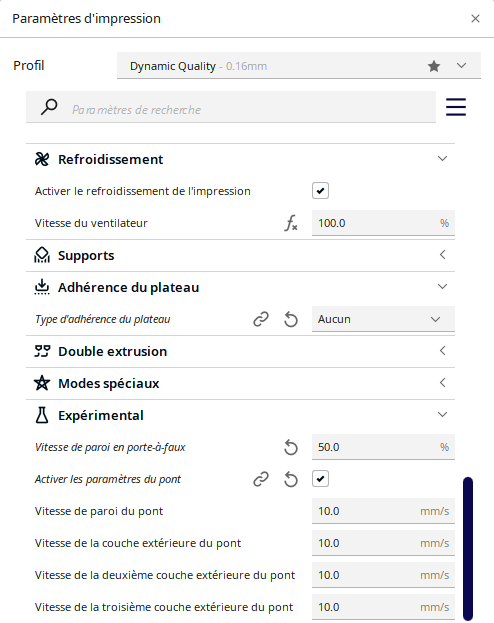Close the Paramètres d'impression panel

point(475,19)
